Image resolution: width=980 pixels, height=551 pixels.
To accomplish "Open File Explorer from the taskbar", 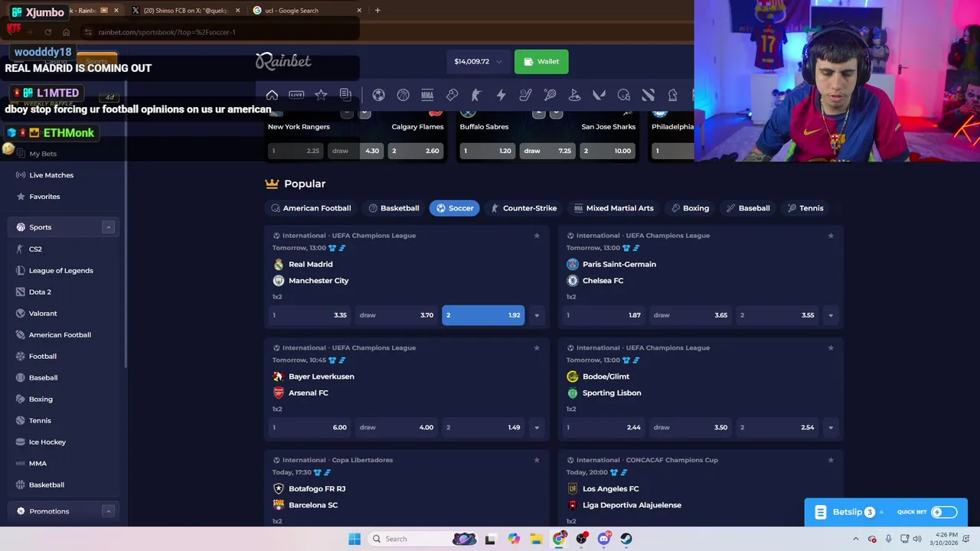I will (536, 539).
